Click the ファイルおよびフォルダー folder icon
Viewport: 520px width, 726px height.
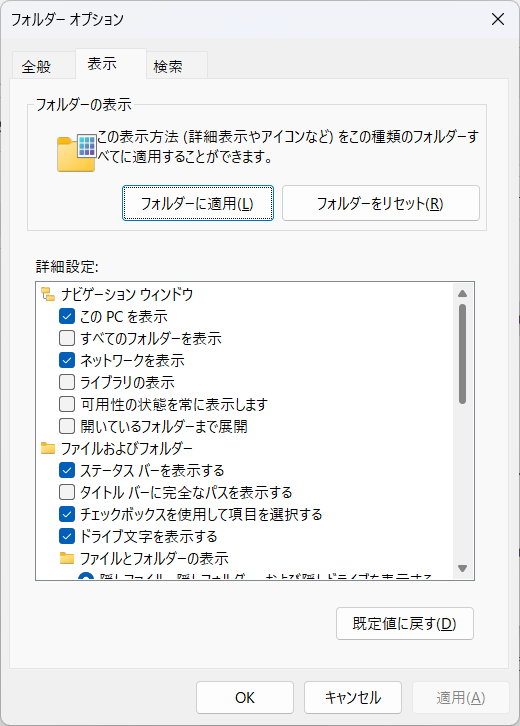pos(48,448)
